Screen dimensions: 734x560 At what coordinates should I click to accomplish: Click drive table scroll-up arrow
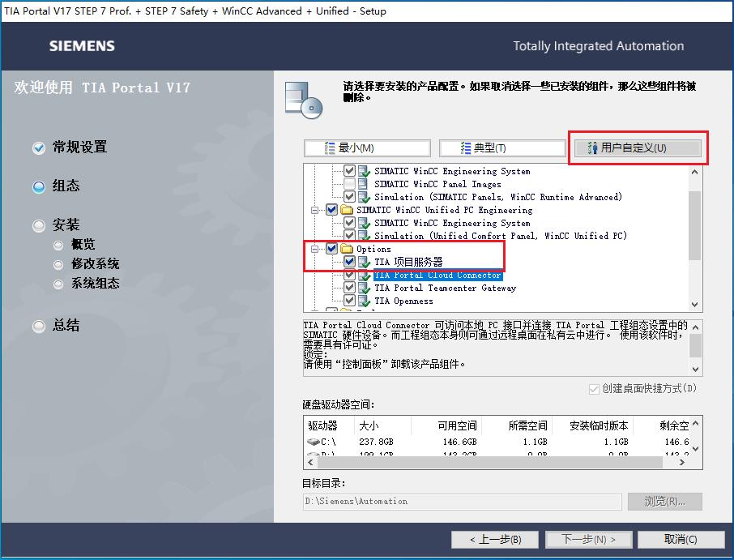[696, 423]
